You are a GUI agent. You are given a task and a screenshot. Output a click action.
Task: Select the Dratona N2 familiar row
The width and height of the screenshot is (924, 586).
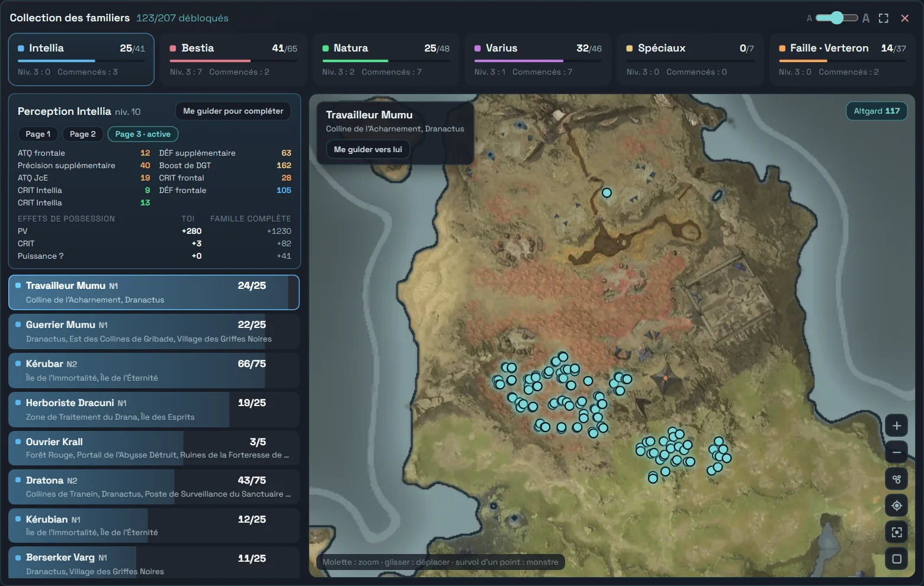pos(154,487)
